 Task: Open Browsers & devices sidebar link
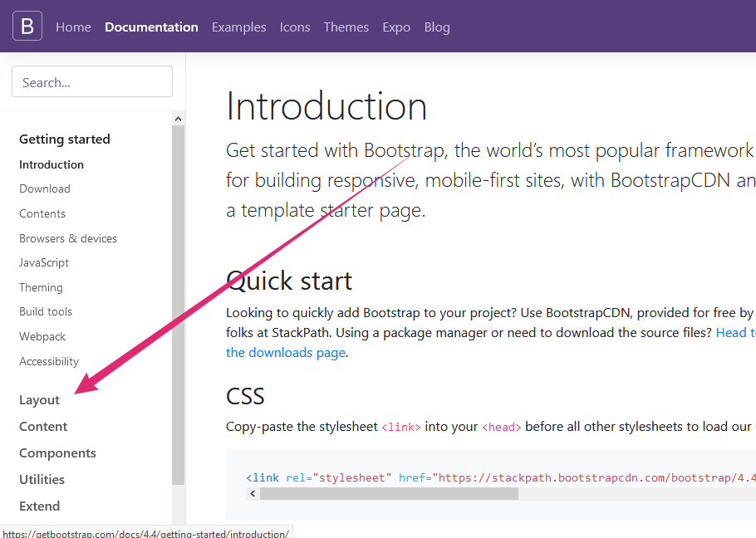68,238
